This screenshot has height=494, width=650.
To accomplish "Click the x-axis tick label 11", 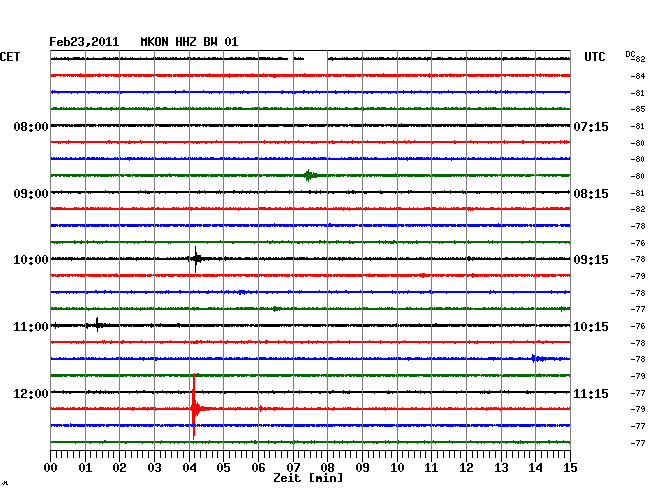I will pyautogui.click(x=432, y=467).
